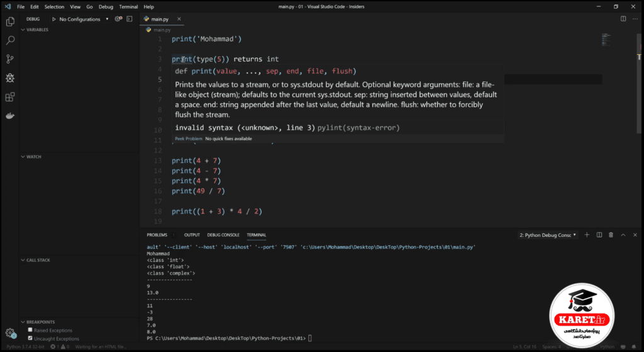Open the Help menu
The image size is (644, 352).
[148, 6]
